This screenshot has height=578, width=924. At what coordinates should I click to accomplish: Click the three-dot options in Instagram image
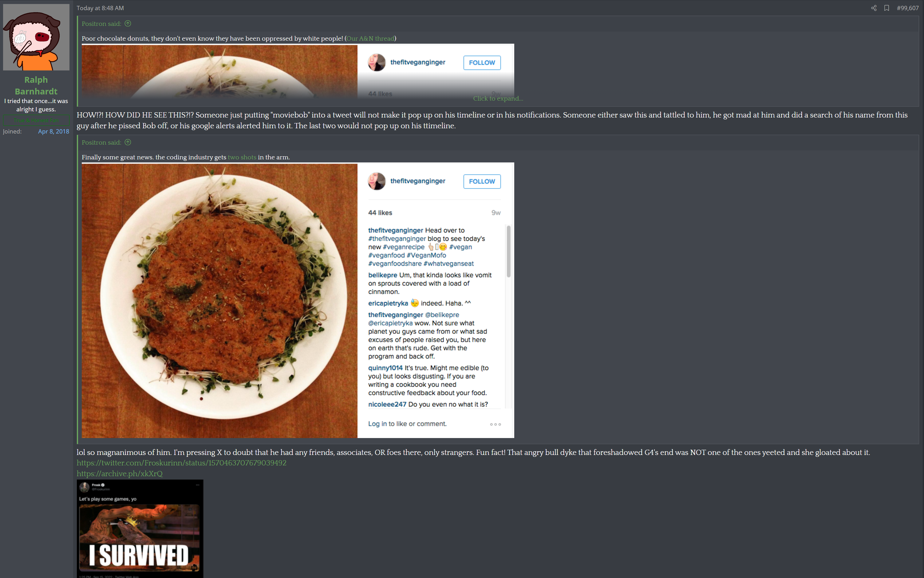tap(496, 424)
